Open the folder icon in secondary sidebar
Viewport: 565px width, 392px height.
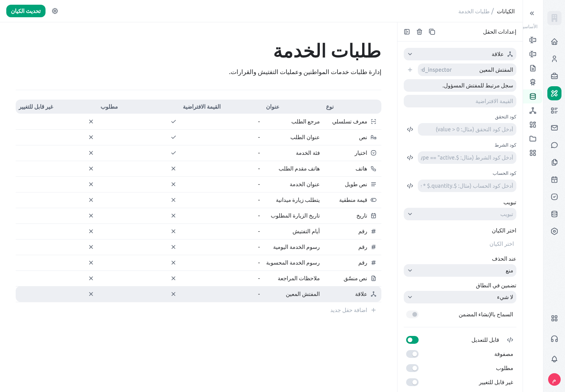click(533, 139)
